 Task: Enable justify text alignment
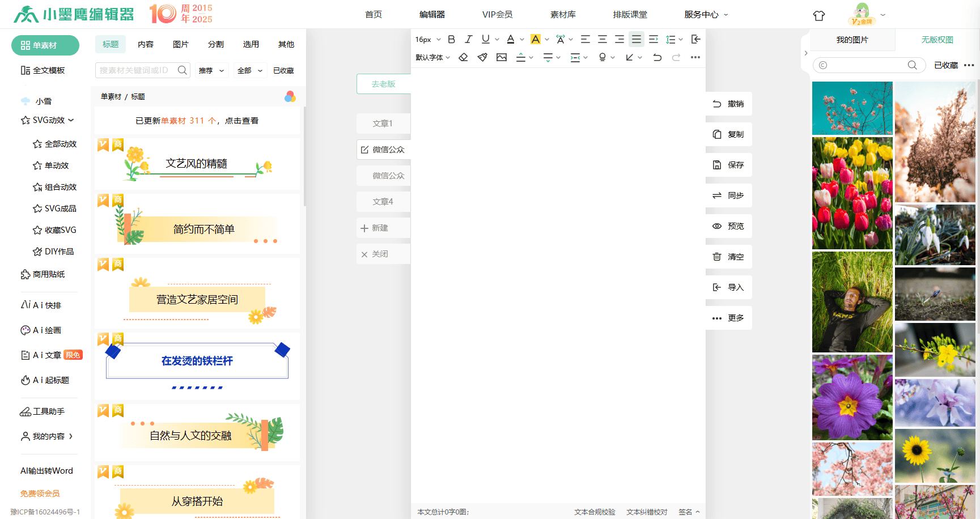coord(637,39)
